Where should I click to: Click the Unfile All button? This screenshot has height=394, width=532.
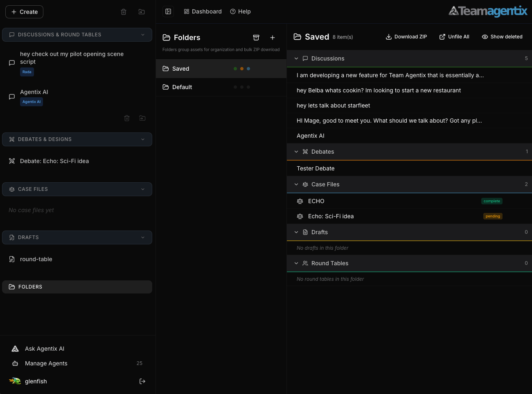[454, 37]
